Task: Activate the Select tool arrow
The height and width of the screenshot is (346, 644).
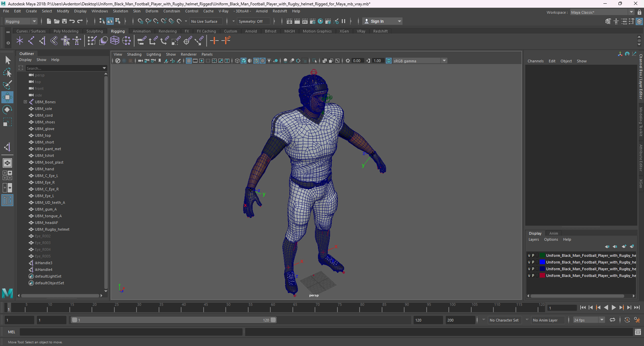Action: click(x=7, y=60)
